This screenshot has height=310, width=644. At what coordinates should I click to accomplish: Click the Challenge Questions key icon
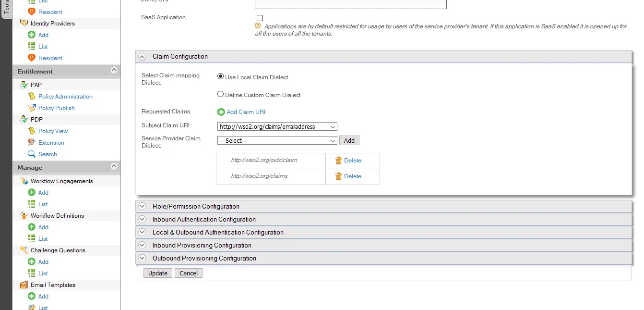point(24,250)
